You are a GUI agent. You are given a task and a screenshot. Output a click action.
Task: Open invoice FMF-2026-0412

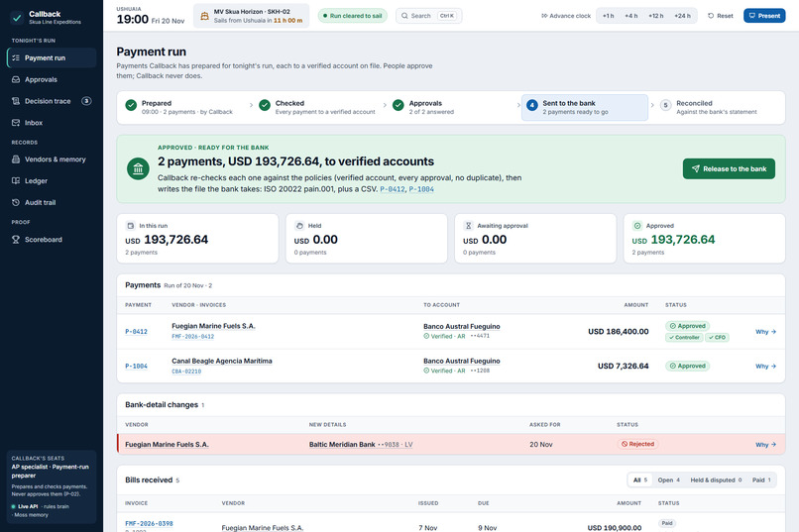click(192, 337)
